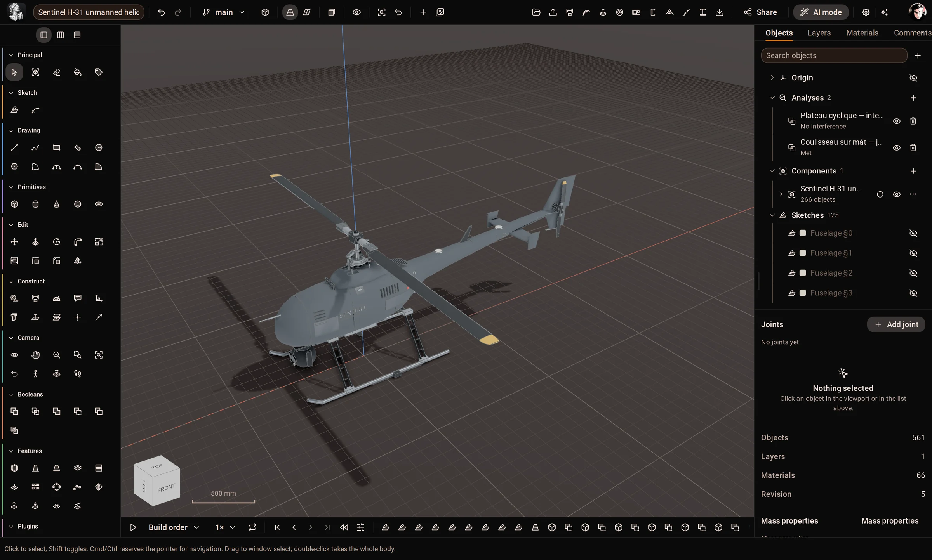Open the main branch dropdown
Screen dimensions: 932x560
click(224, 12)
